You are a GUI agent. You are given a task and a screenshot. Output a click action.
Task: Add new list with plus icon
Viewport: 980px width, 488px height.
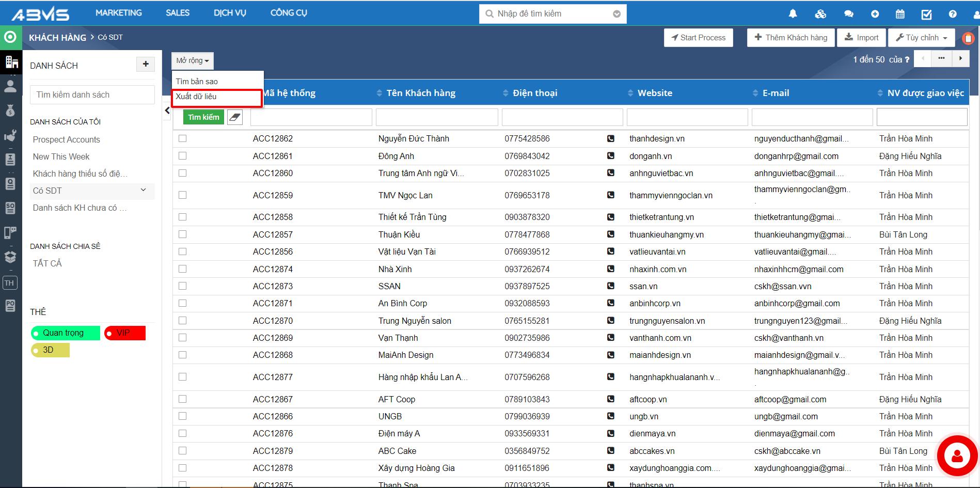click(x=146, y=64)
